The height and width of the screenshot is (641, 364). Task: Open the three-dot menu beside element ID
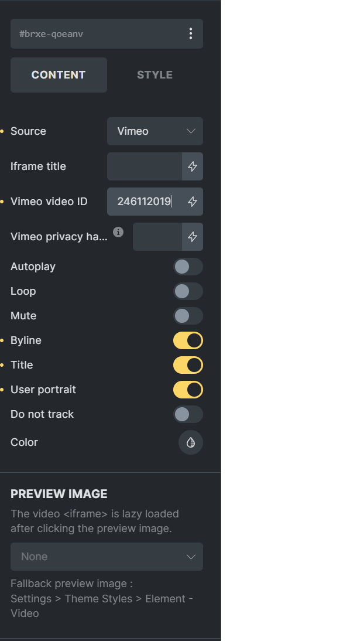(x=190, y=33)
